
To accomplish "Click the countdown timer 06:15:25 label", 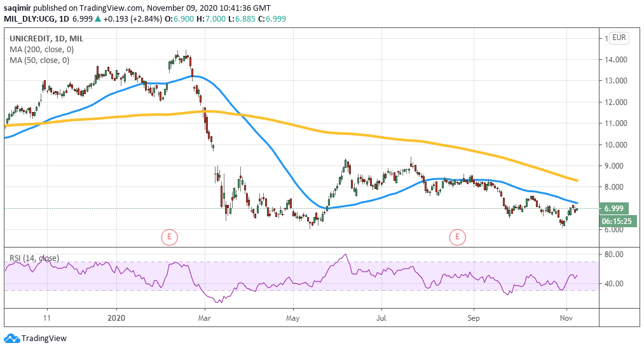I will [x=618, y=221].
